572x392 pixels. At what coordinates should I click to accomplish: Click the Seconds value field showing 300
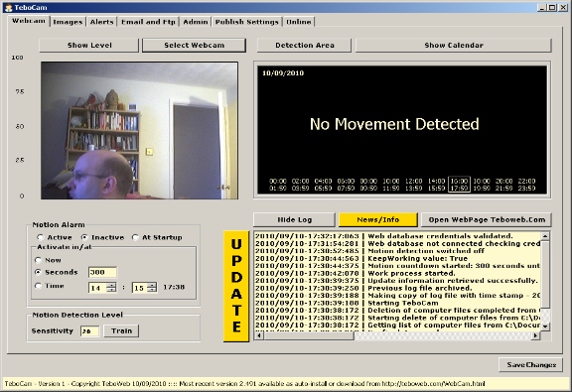tap(102, 272)
